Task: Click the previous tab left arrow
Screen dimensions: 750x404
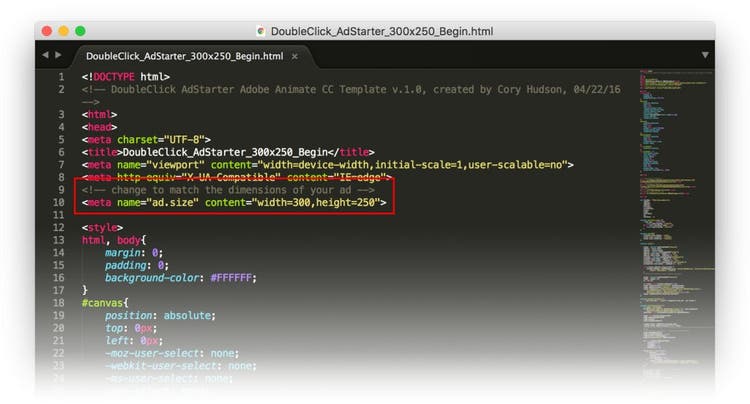Action: (44, 55)
